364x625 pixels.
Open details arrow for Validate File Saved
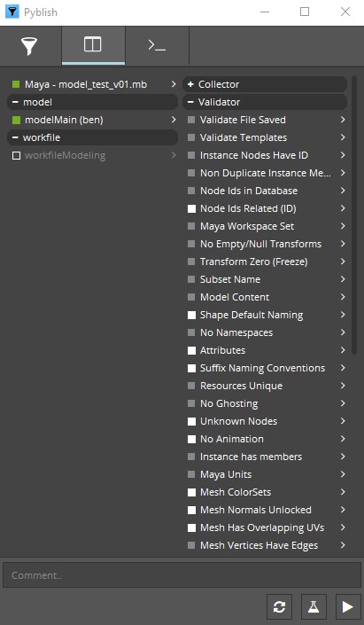(x=343, y=120)
